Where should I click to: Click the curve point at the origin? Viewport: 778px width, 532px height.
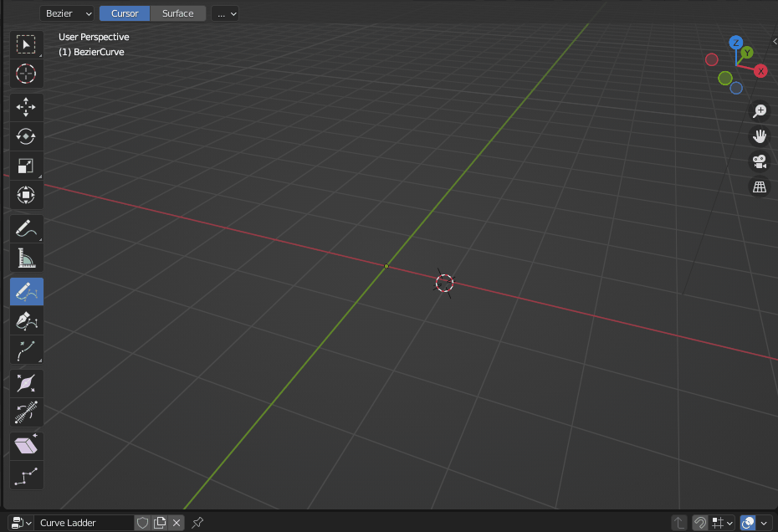click(386, 267)
